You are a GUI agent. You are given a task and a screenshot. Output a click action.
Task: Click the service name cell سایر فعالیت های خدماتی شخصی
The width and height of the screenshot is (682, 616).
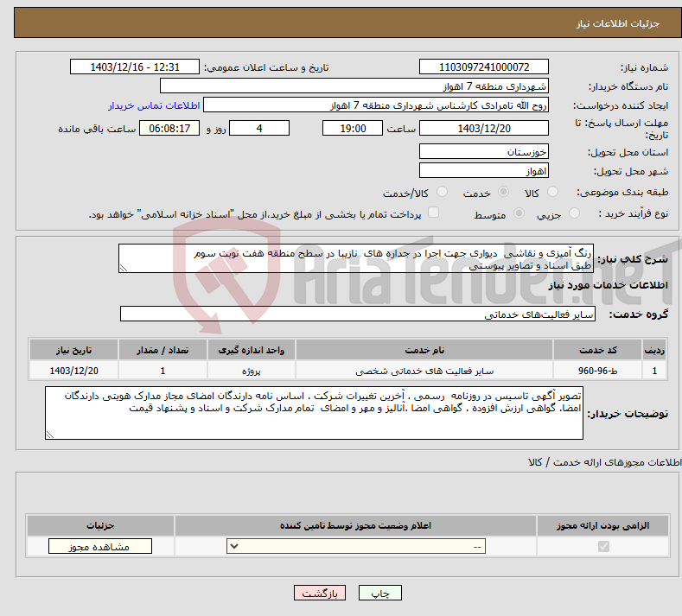[x=424, y=371]
